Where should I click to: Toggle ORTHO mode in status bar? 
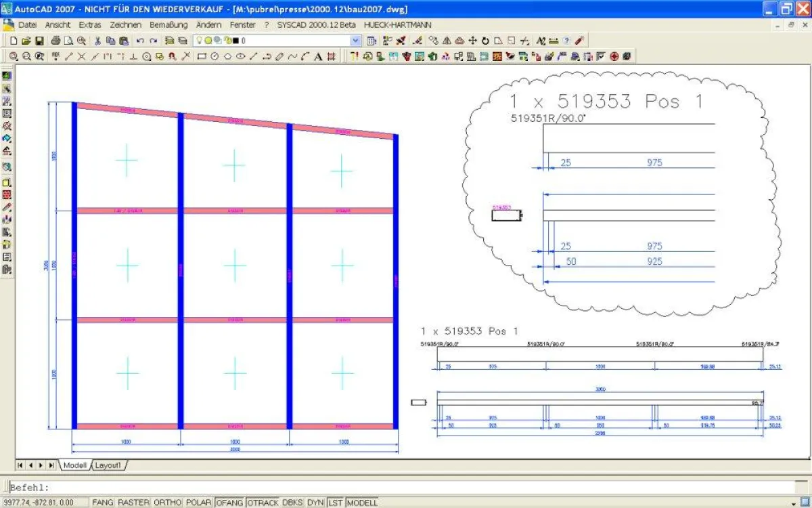(x=167, y=503)
